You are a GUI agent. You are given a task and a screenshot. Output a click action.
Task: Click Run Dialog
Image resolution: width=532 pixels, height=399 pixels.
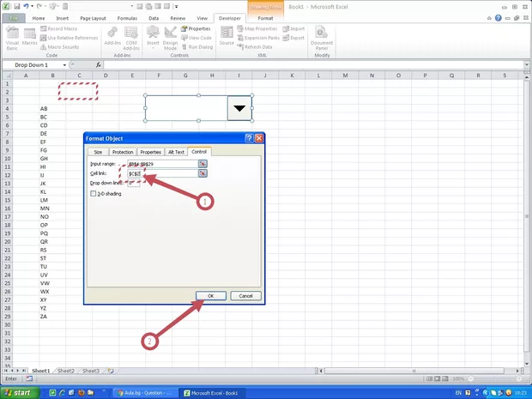point(197,47)
